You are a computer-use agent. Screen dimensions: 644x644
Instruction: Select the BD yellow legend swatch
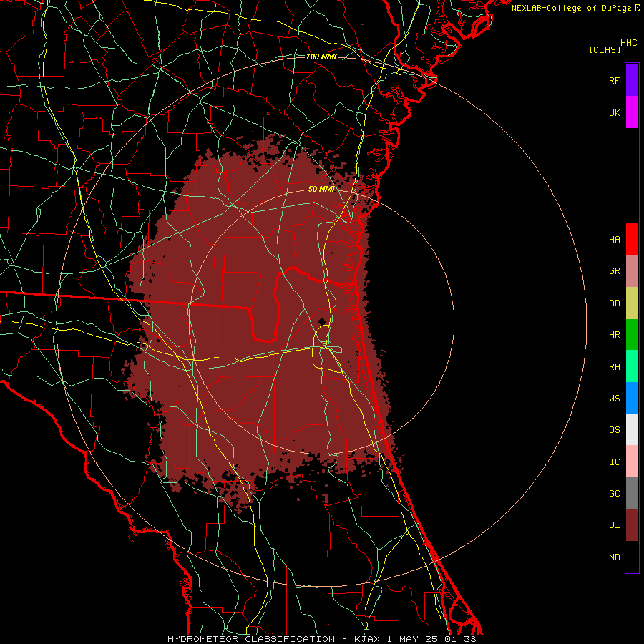click(632, 303)
